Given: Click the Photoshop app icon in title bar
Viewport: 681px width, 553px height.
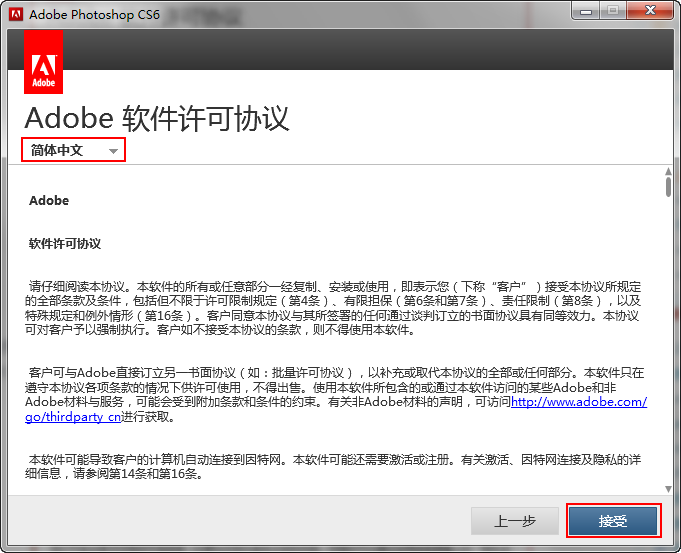Looking at the screenshot, I should coord(15,15).
